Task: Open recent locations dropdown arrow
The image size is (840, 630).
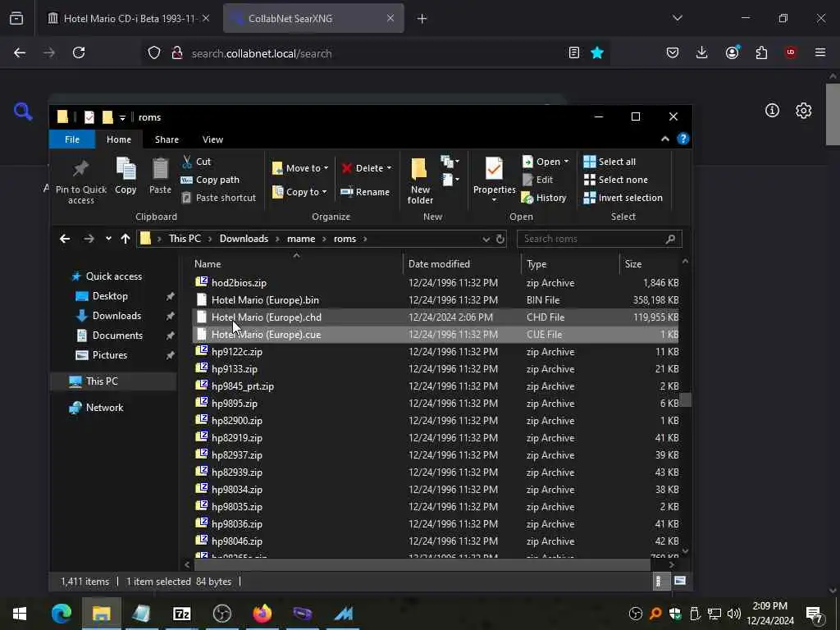Action: pyautogui.click(x=108, y=239)
